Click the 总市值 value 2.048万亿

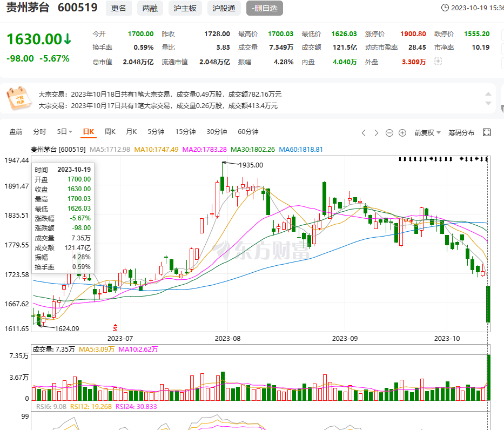[138, 62]
